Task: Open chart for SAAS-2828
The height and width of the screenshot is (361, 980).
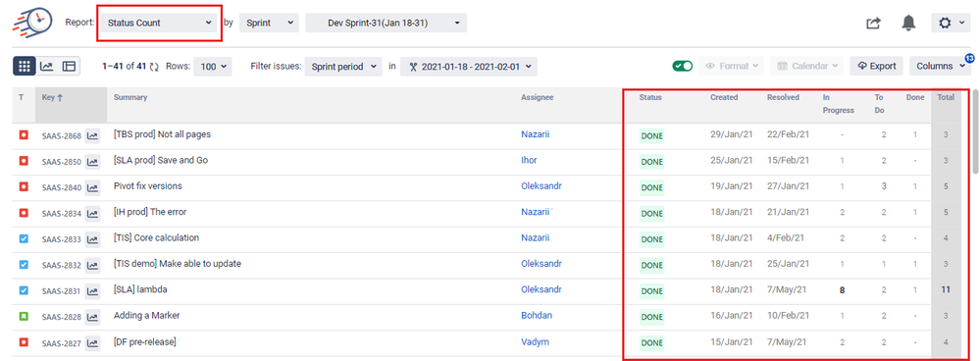Action: pyautogui.click(x=92, y=317)
